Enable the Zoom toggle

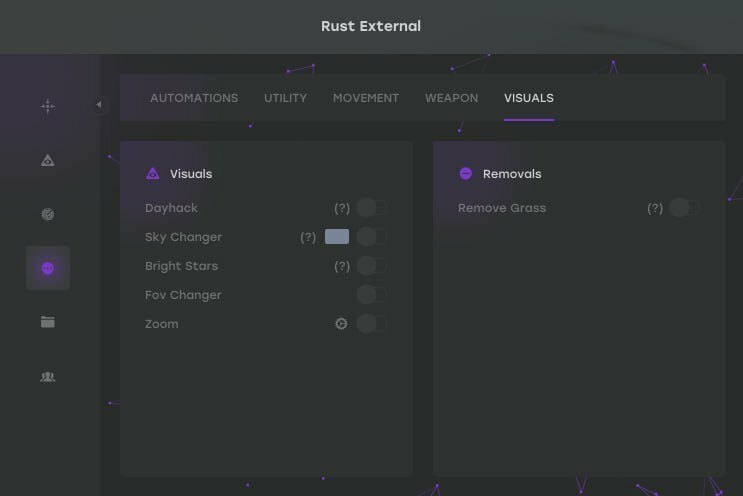[372, 324]
